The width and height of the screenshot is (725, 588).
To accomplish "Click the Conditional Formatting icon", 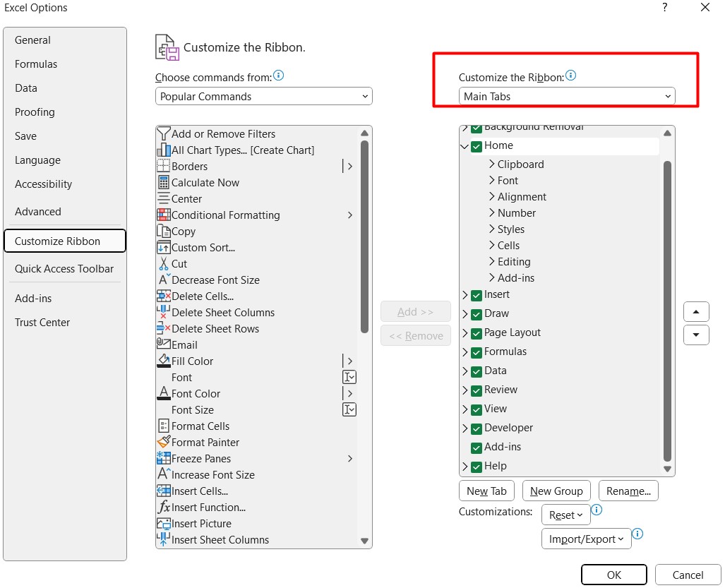I will click(x=164, y=215).
